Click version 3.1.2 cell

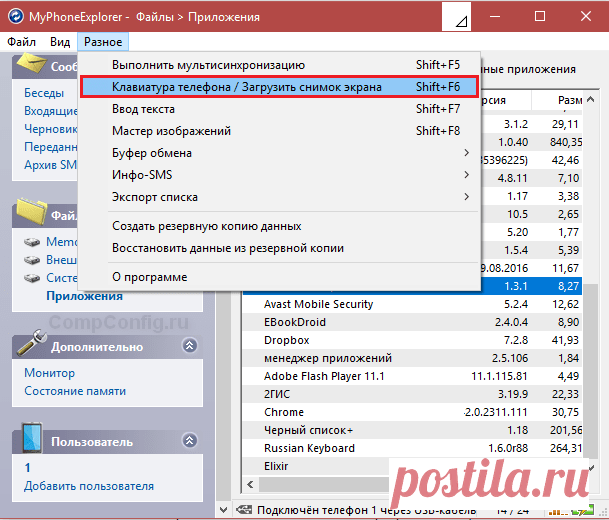tap(516, 124)
